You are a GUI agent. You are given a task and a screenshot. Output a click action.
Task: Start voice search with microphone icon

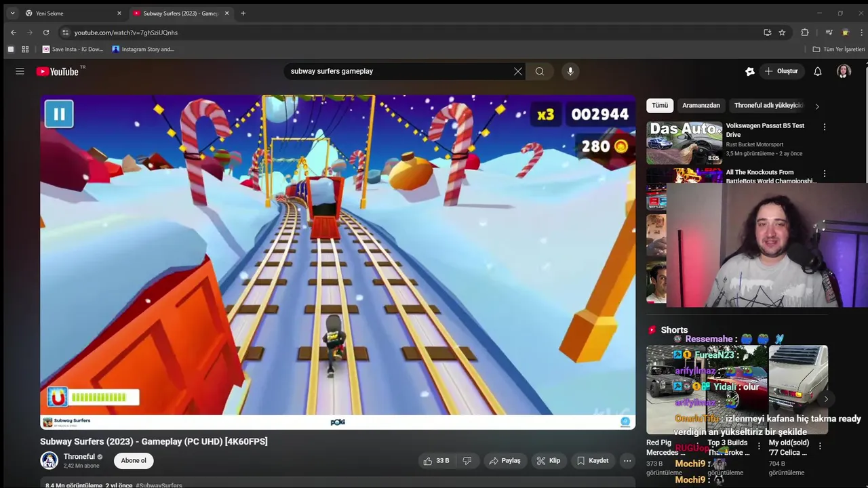tap(570, 71)
